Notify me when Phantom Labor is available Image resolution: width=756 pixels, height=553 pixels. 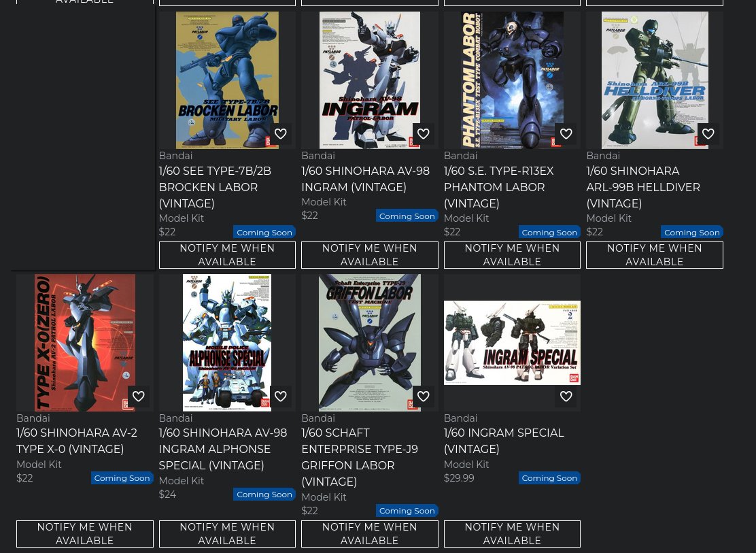[512, 255]
